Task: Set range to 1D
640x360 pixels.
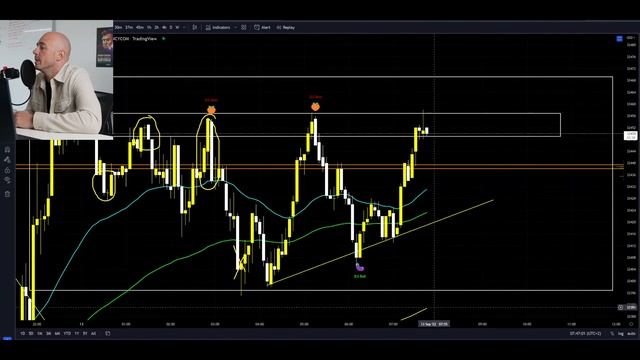Action: pos(22,333)
